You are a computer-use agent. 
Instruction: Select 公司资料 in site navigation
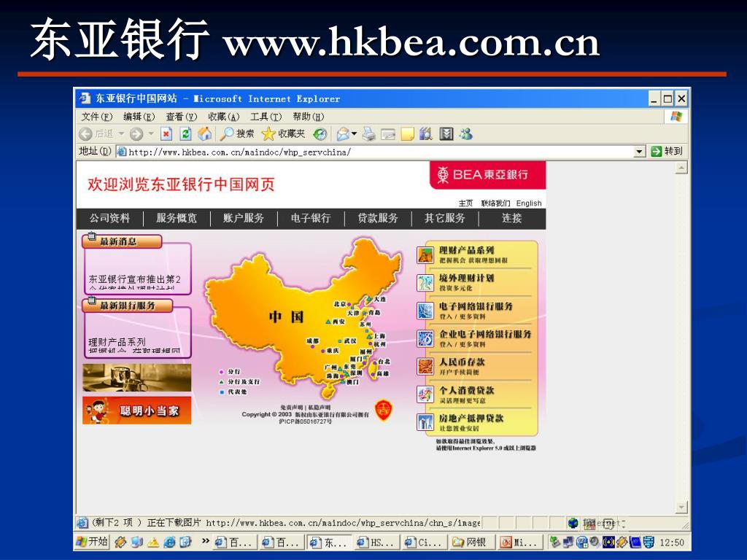[109, 218]
